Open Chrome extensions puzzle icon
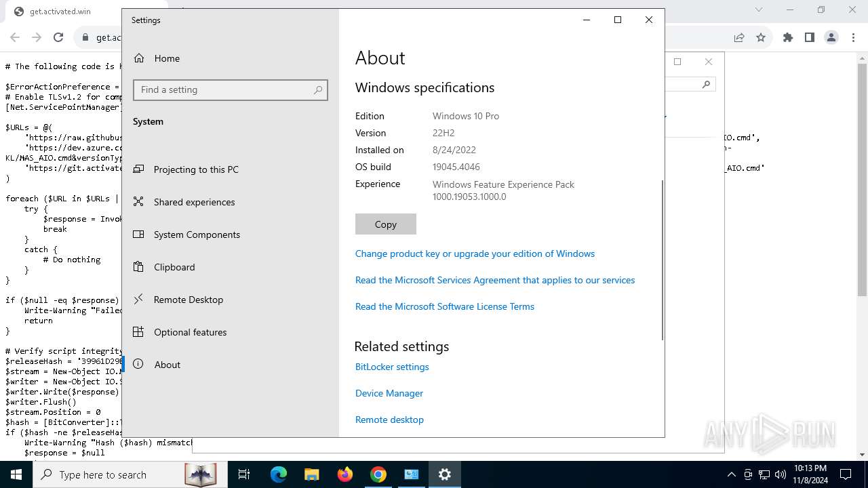Screen dimensions: 868x488 [788, 37]
